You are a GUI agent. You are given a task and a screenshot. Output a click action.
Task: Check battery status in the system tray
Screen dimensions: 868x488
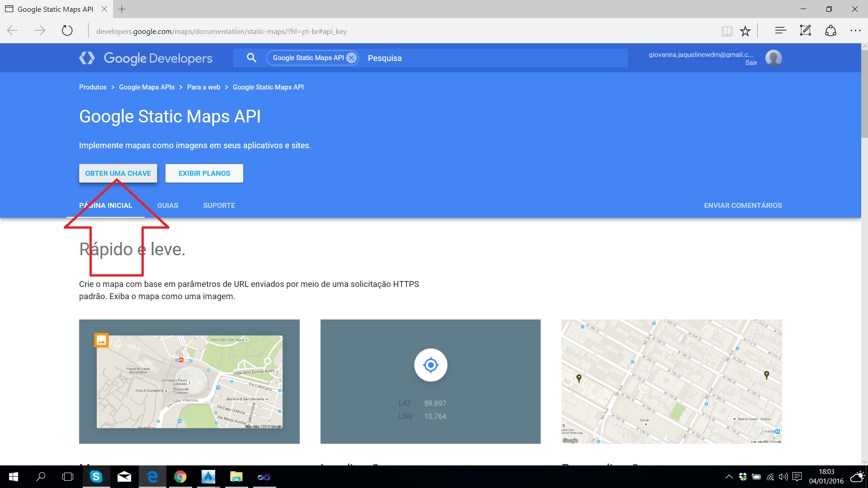756,477
